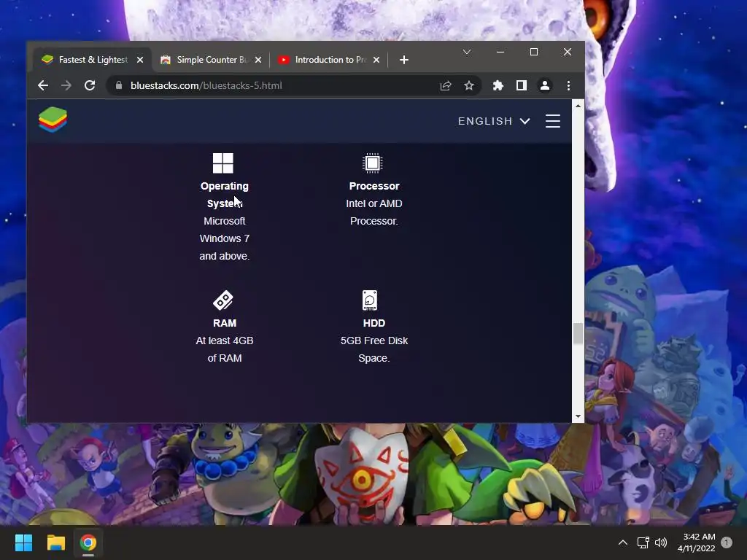Close the Simple Counter tab

coord(258,60)
